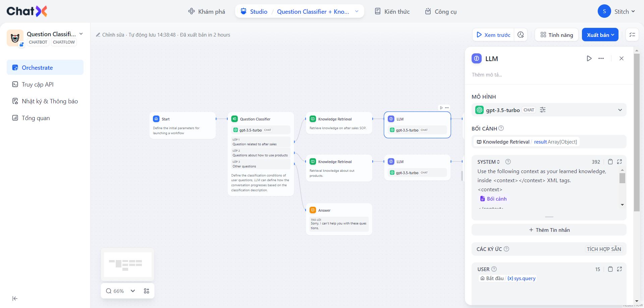
Task: Open model parameter settings icon beside gpt-3.5-turbo
Action: coord(543,110)
